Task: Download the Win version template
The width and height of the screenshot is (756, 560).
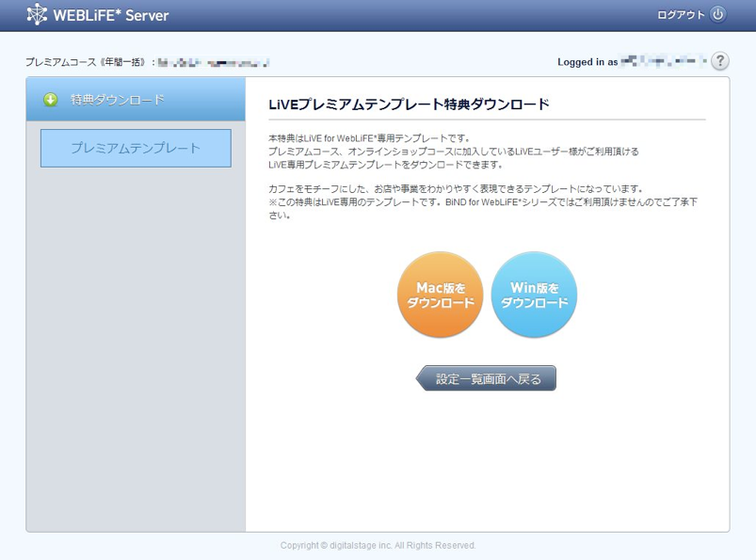Action: pos(534,294)
